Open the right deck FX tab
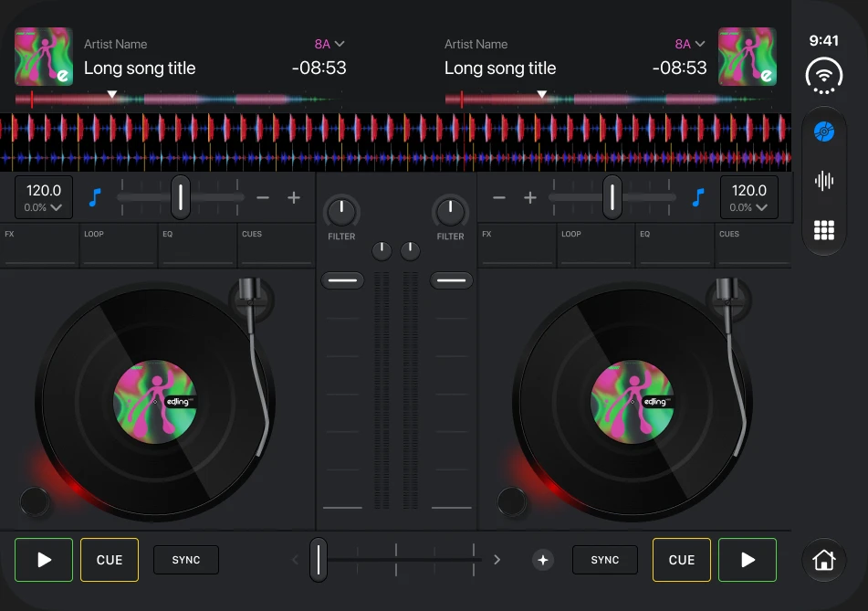Screen dimensions: 868x611 [x=517, y=246]
